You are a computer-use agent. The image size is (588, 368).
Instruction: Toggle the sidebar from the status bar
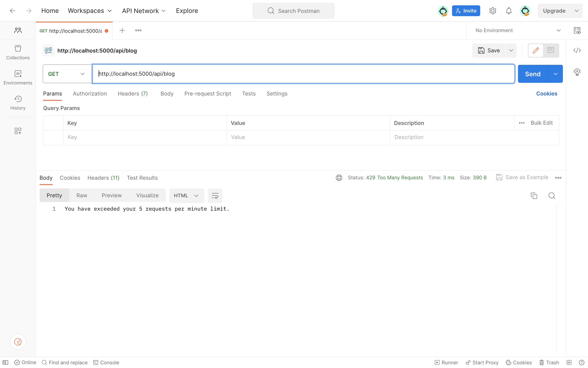5,362
